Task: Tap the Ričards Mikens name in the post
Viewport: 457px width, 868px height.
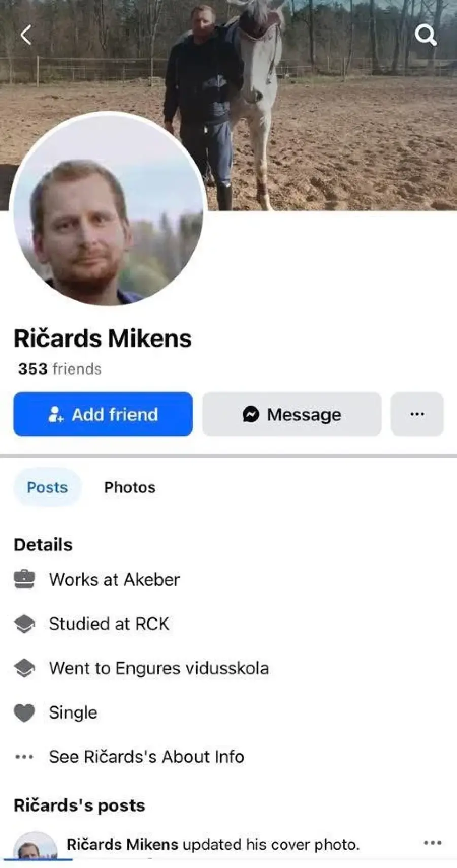Action: click(x=122, y=844)
